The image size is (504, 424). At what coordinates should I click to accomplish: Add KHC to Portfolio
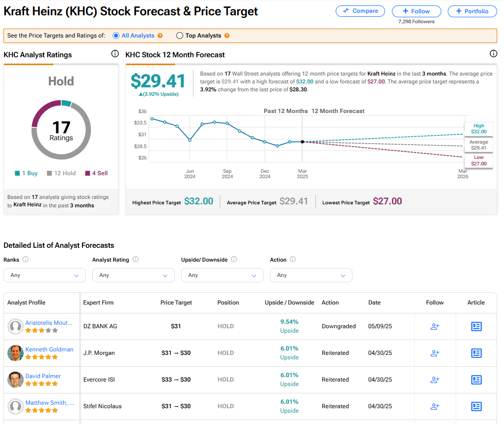[472, 11]
